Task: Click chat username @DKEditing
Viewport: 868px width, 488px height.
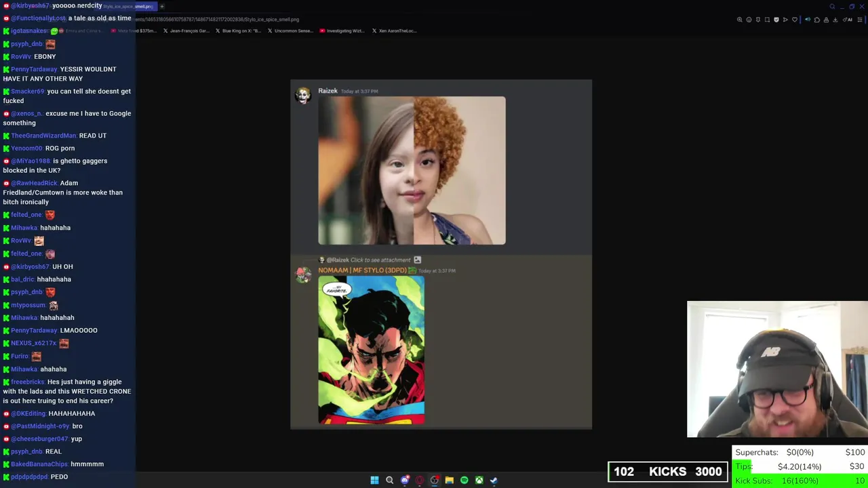Action: click(x=28, y=413)
